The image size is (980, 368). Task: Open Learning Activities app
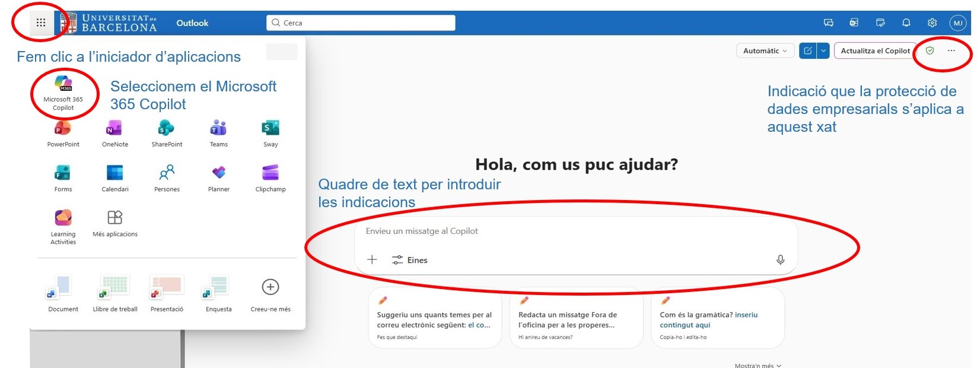point(63,227)
